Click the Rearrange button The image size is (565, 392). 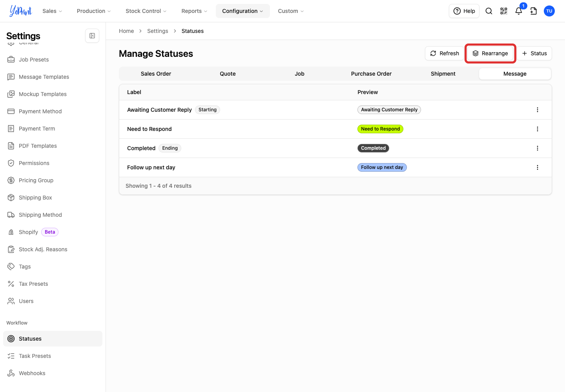[x=490, y=53]
